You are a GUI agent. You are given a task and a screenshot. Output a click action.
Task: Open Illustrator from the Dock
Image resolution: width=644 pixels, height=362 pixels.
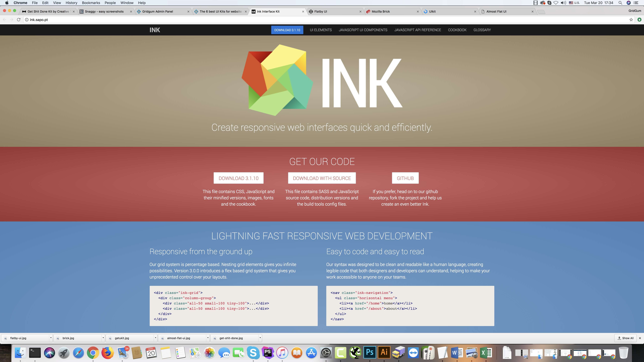click(384, 353)
